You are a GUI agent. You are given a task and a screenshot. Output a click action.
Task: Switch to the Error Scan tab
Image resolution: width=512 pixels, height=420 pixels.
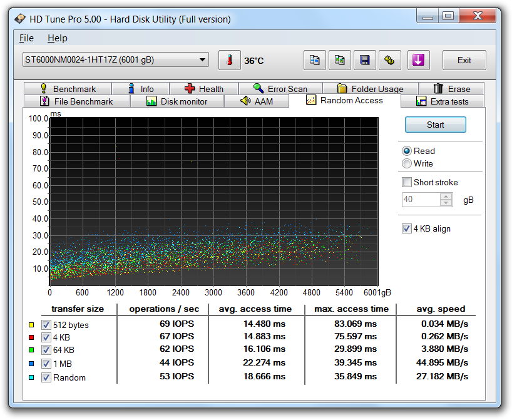(x=280, y=89)
